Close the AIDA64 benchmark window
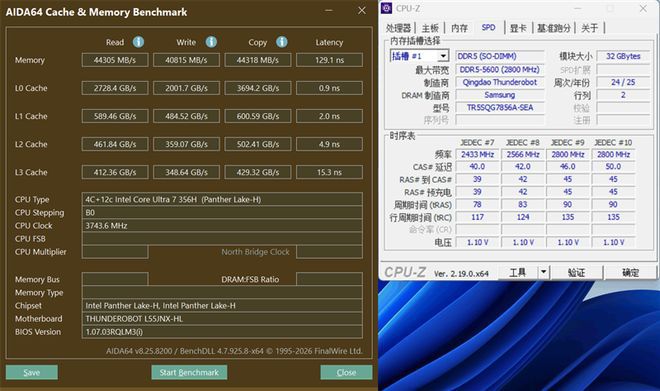Screen dimensions: 660x391 [x=362, y=11]
